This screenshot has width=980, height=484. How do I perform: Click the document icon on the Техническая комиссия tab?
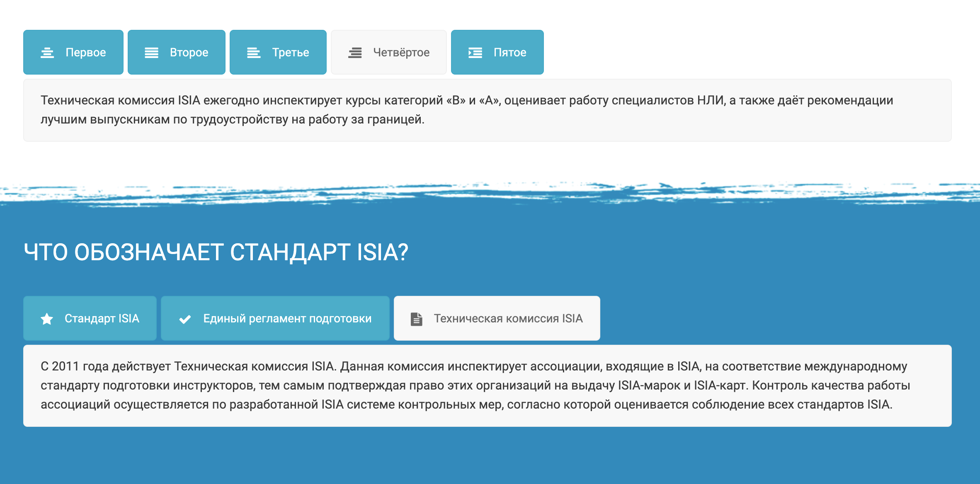click(x=417, y=319)
